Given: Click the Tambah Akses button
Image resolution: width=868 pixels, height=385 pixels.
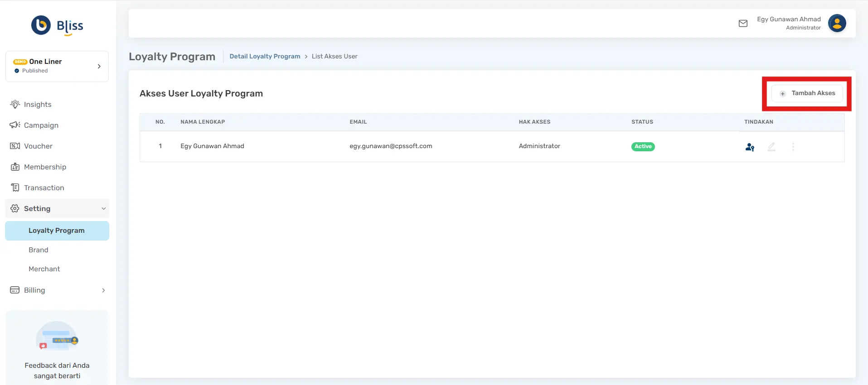Looking at the screenshot, I should point(807,93).
